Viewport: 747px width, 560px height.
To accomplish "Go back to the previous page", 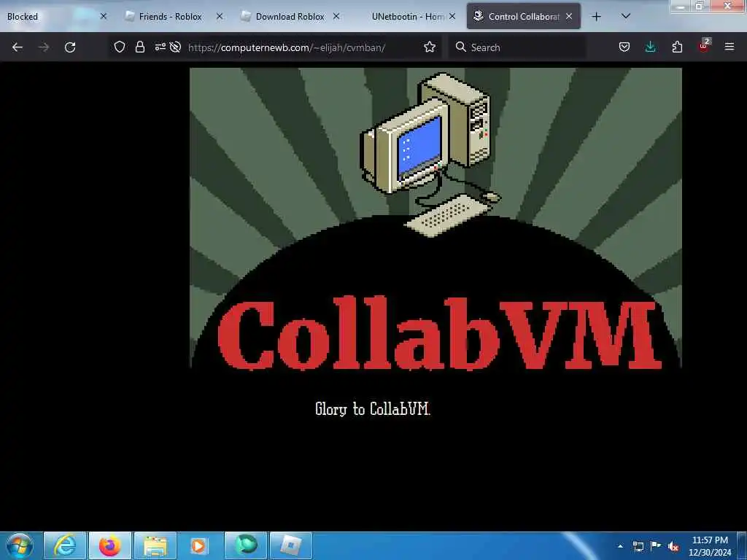I will (18, 47).
